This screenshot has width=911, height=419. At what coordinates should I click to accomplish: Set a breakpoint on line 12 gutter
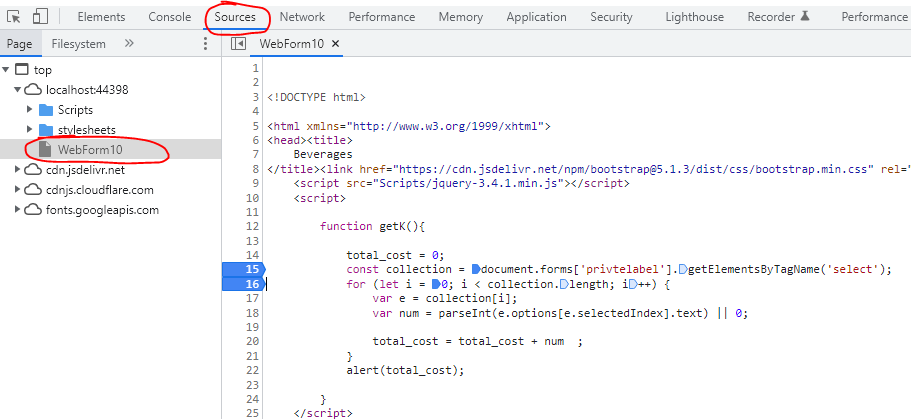click(x=252, y=226)
